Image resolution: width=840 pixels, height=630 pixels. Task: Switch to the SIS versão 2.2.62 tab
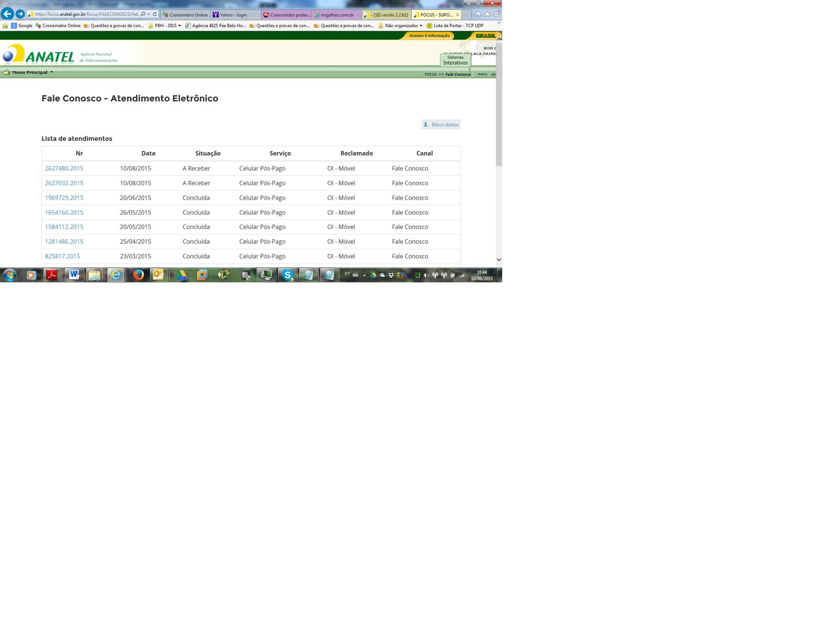coord(387,15)
